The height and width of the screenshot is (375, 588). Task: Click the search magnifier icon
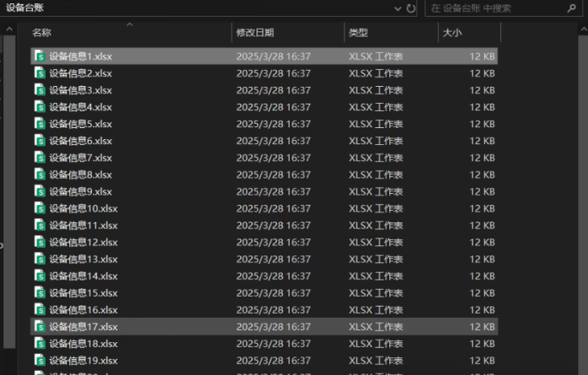572,8
